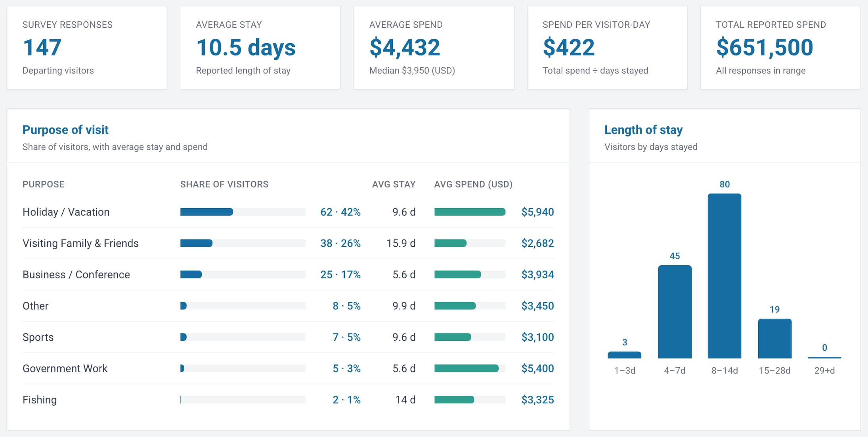Click the Purpose of visit heading
This screenshot has width=868, height=437.
coord(65,130)
